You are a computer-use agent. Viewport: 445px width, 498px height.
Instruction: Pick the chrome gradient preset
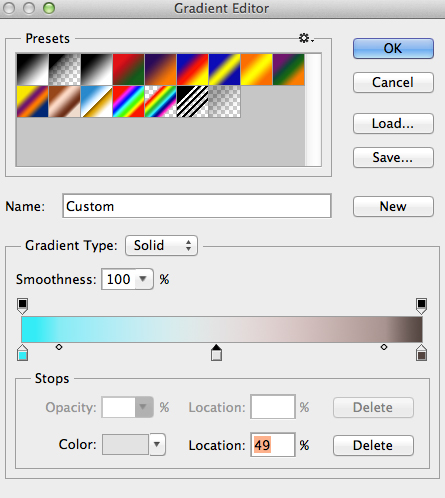click(x=96, y=101)
